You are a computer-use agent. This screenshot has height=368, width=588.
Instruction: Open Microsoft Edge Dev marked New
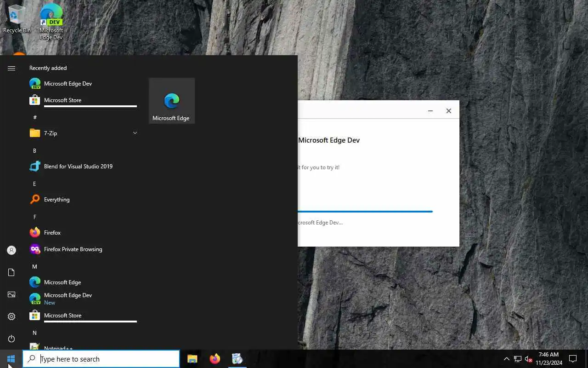point(83,299)
